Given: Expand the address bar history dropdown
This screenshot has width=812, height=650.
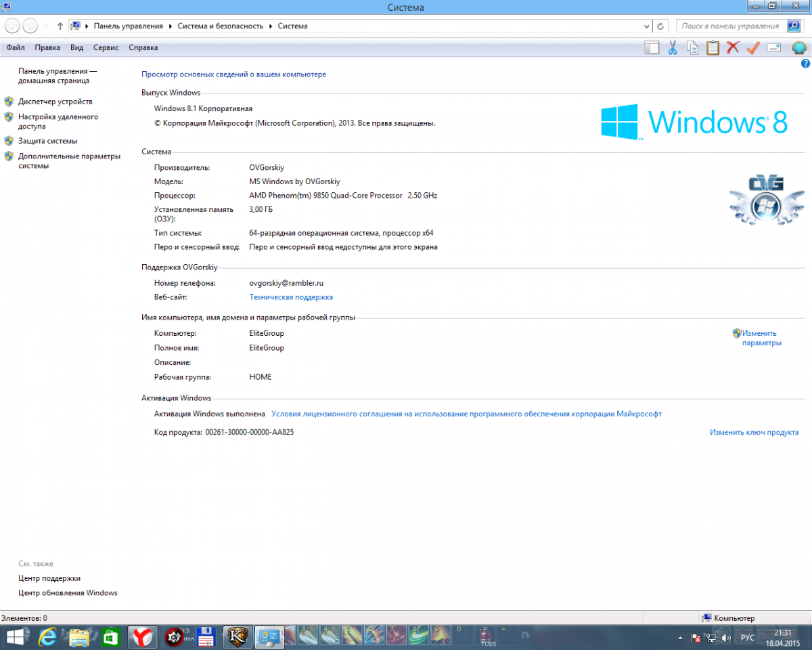Looking at the screenshot, I should click(x=646, y=26).
